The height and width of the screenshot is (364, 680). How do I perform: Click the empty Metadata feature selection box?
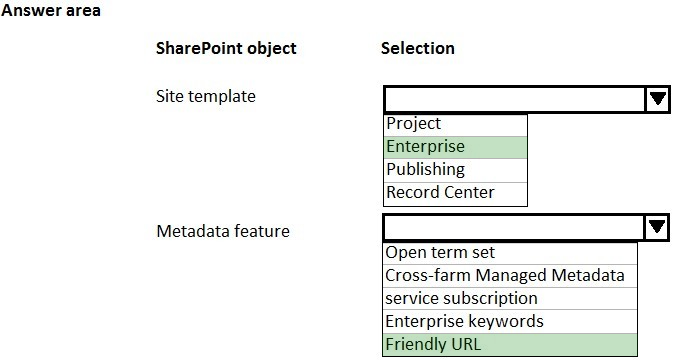click(514, 227)
